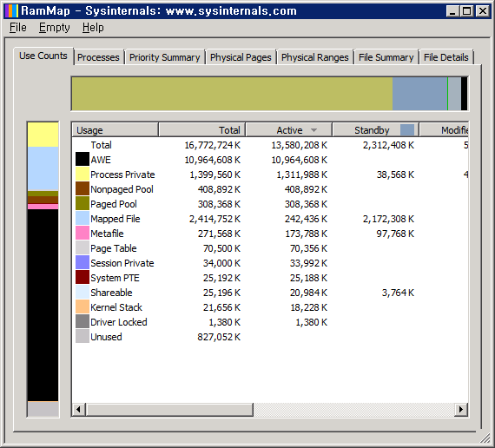Click the black AWE color swatch
This screenshot has height=448, width=495.
tap(82, 159)
